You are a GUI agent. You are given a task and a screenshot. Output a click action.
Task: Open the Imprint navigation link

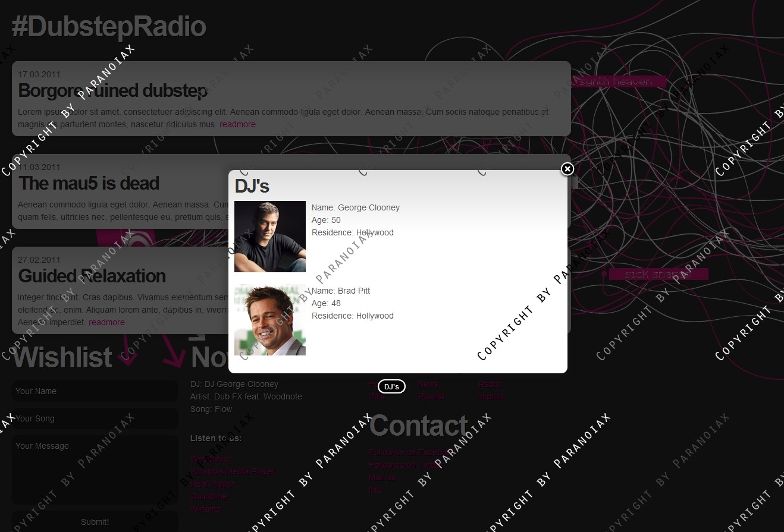[x=491, y=396]
